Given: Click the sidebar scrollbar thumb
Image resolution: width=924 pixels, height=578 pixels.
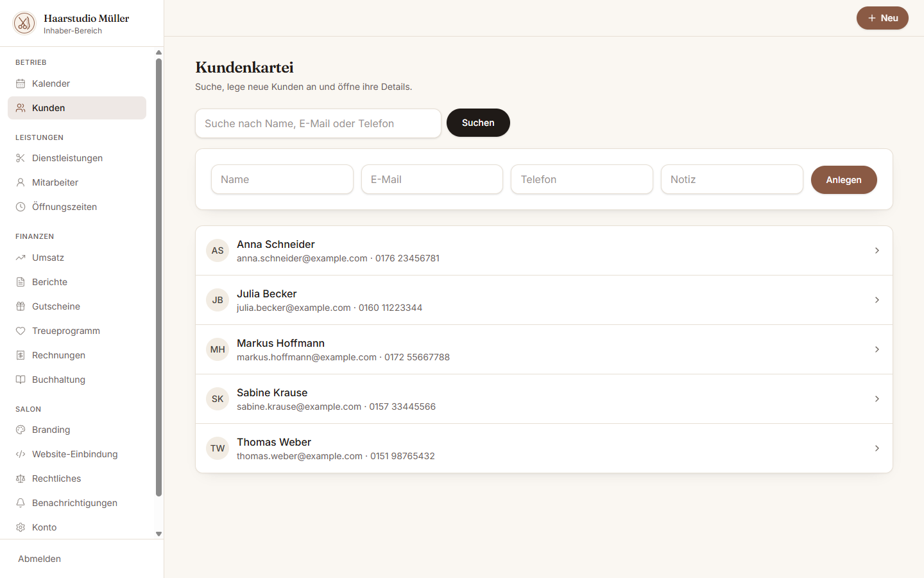Looking at the screenshot, I should coord(158,277).
